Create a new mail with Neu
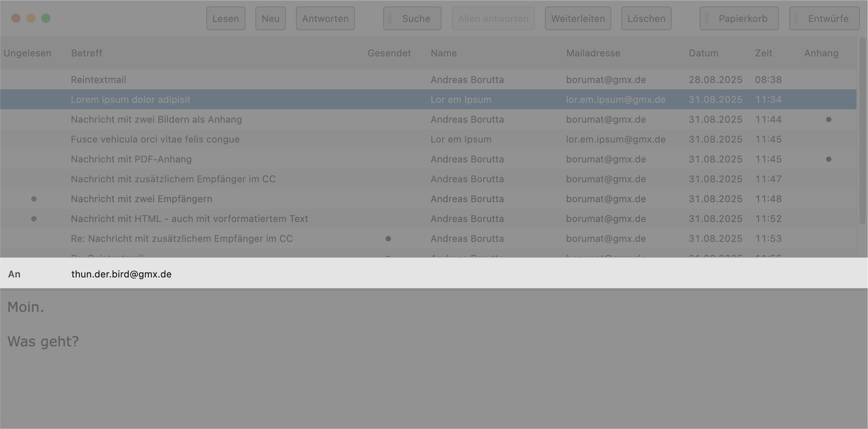 (x=270, y=18)
